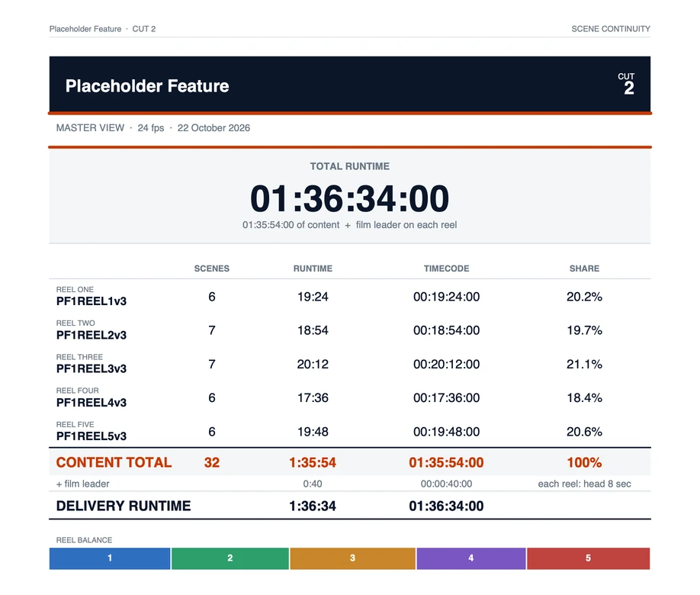Select the Reel Two timecode 00:18:54:00
Image resolution: width=700 pixels, height=595 pixels.
(x=446, y=330)
